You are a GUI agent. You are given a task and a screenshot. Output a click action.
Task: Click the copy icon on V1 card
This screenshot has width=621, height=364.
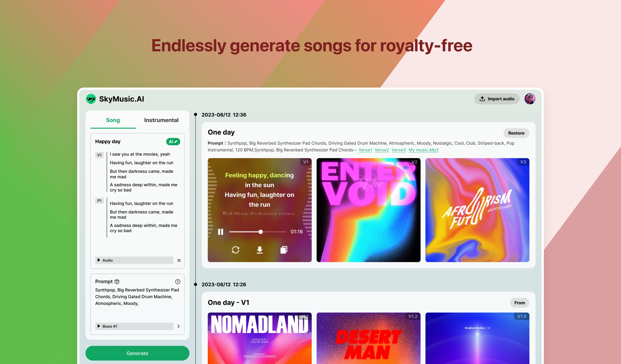[x=284, y=250]
